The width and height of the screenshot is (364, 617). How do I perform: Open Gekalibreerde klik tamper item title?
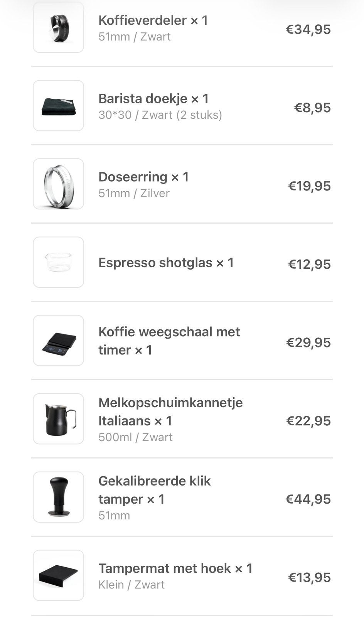(x=154, y=490)
